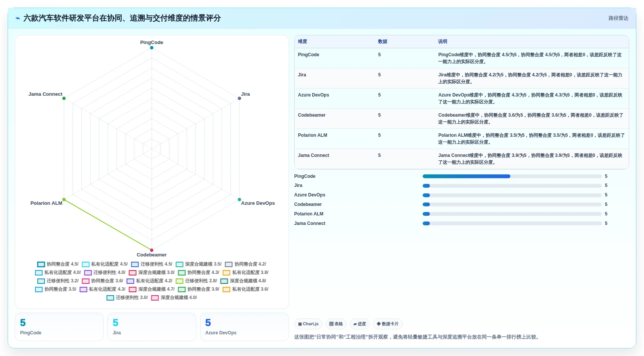Select the Azure DevOps radar point
This screenshot has height=356, width=644.
pyautogui.click(x=239, y=199)
